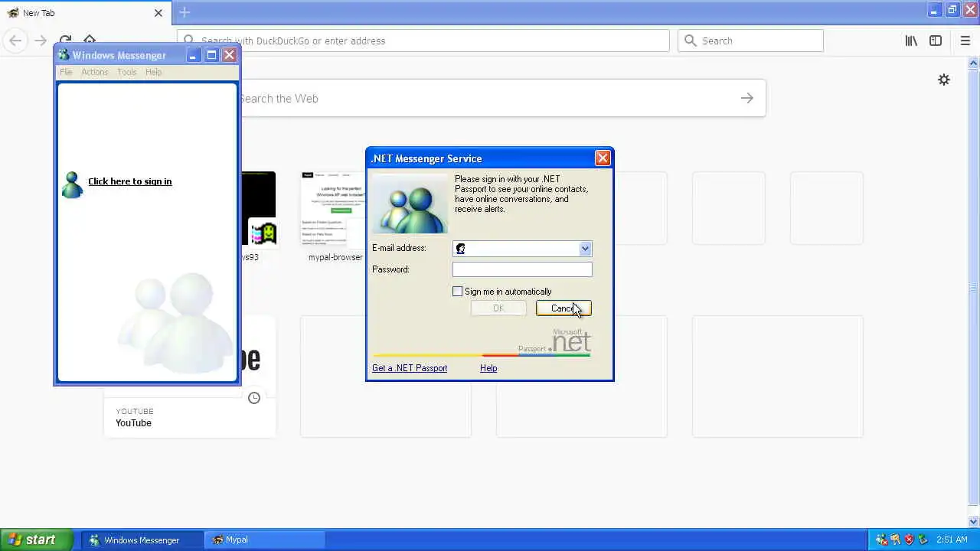This screenshot has width=980, height=551.
Task: Click the Mypal tab favicon on New Tab
Action: tap(13, 13)
